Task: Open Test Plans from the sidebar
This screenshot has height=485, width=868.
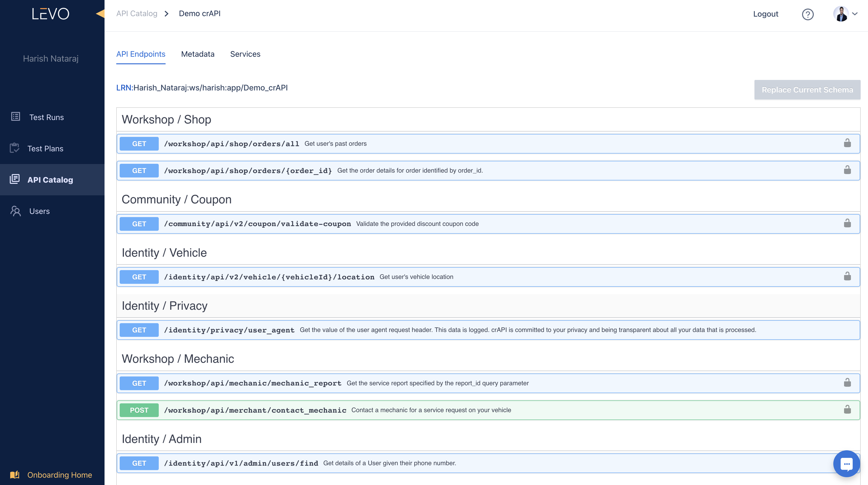Action: pos(52,148)
